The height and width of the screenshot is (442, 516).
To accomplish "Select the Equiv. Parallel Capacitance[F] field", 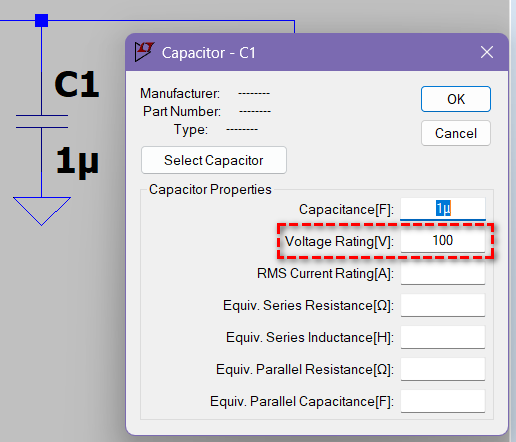I will (443, 401).
